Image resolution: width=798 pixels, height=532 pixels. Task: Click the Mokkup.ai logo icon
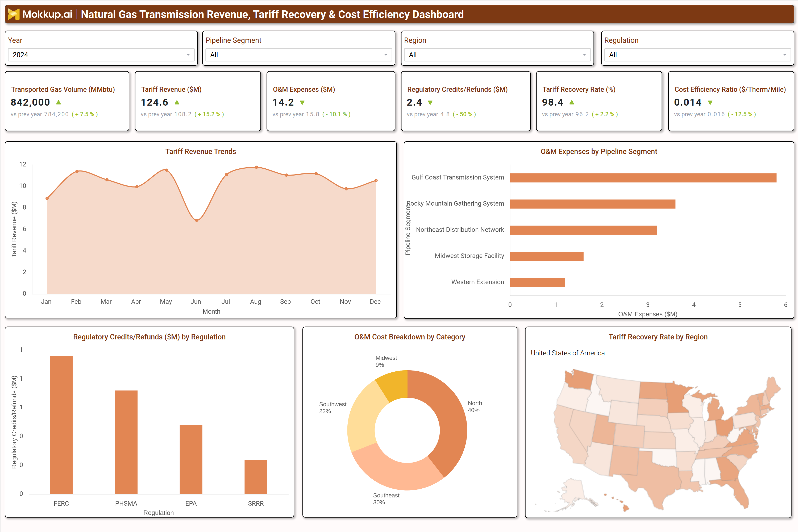(x=13, y=14)
